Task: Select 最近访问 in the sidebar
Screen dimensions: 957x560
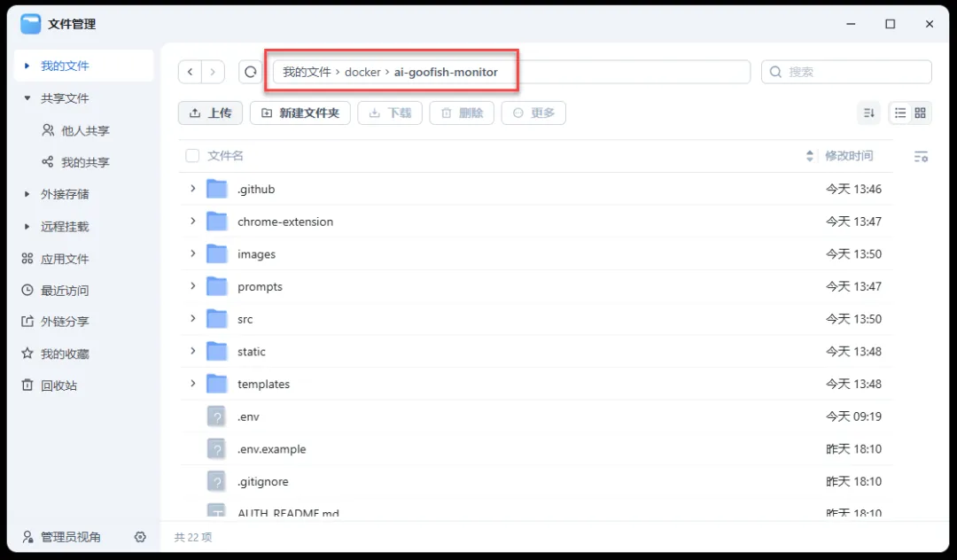Action: click(x=57, y=290)
